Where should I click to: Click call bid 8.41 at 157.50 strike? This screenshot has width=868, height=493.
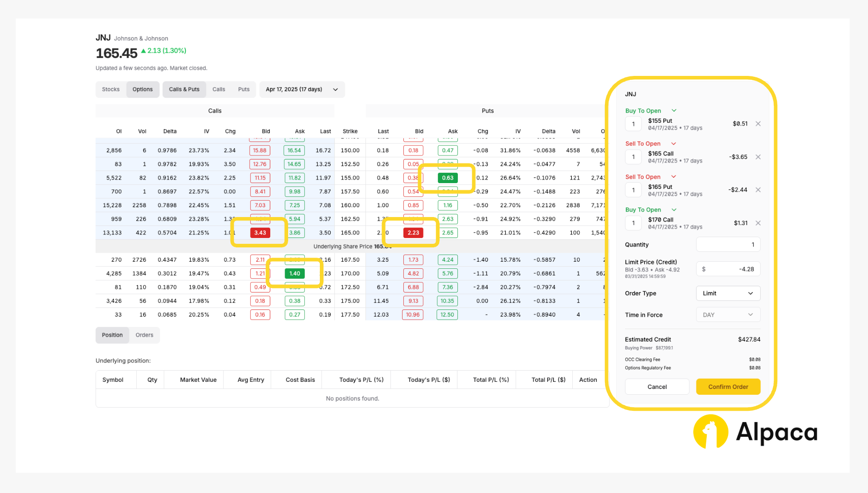260,192
